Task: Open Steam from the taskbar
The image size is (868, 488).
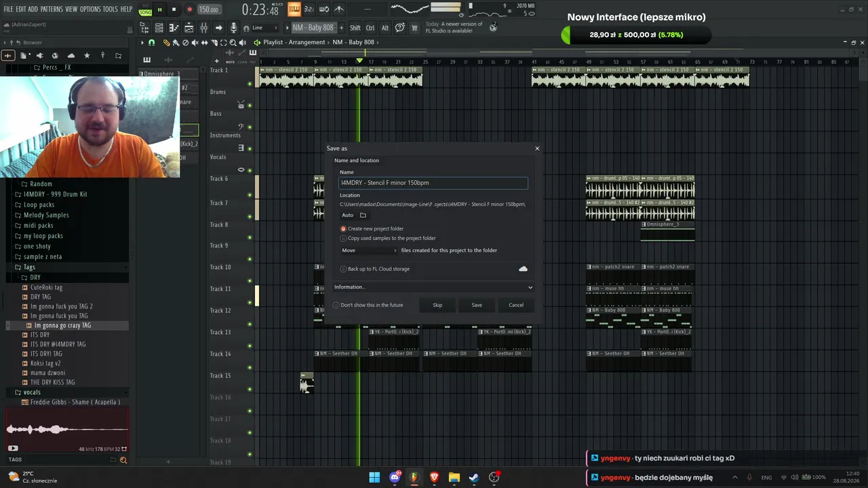Action: click(474, 477)
